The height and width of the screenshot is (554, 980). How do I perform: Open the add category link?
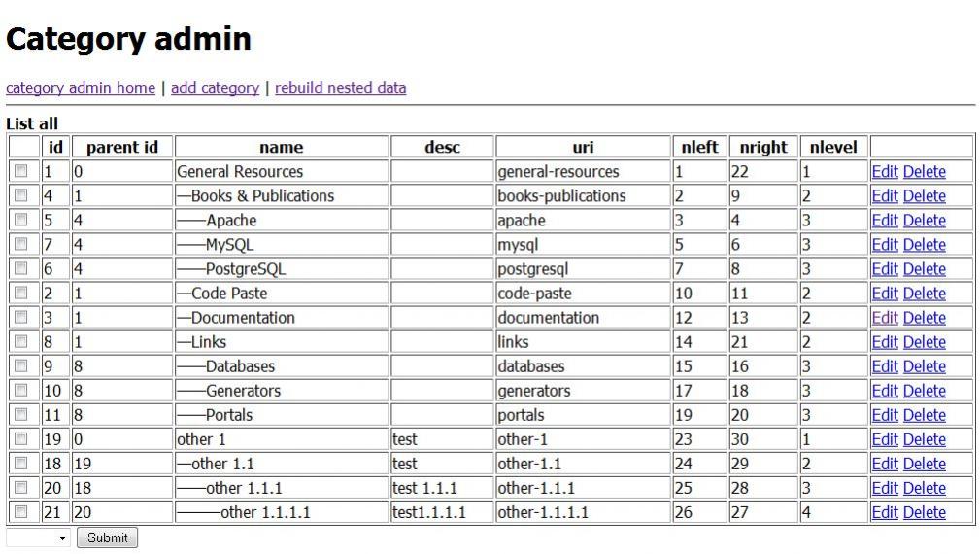[215, 87]
